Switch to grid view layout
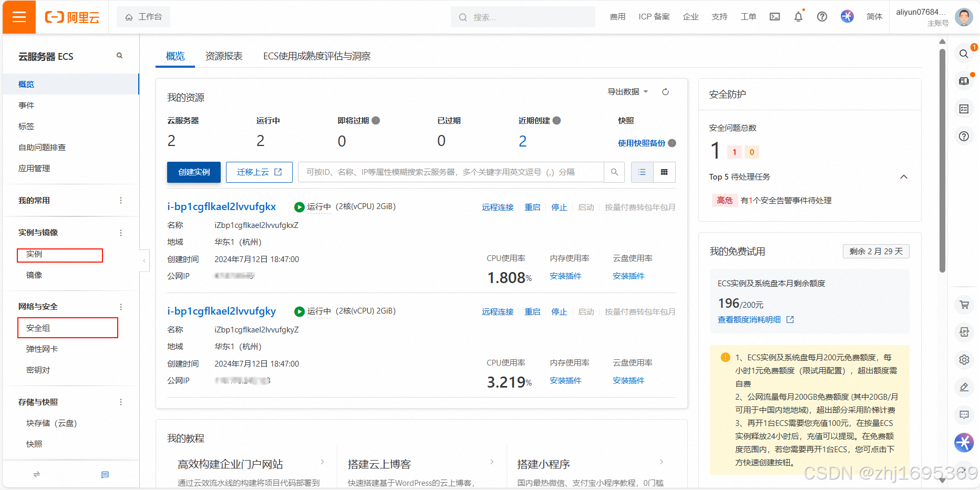Image resolution: width=980 pixels, height=490 pixels. (x=664, y=172)
